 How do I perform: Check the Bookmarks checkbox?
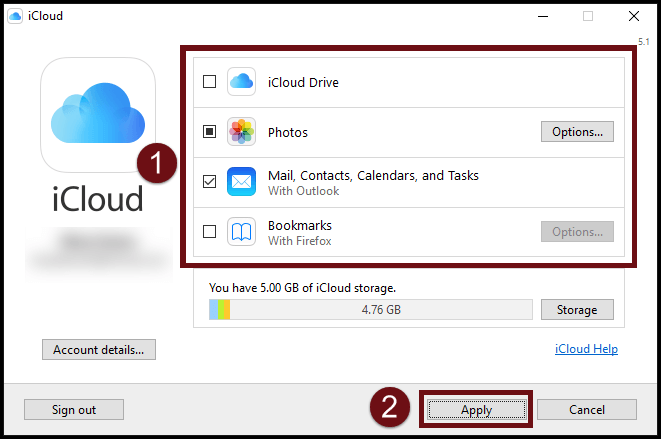[x=210, y=232]
